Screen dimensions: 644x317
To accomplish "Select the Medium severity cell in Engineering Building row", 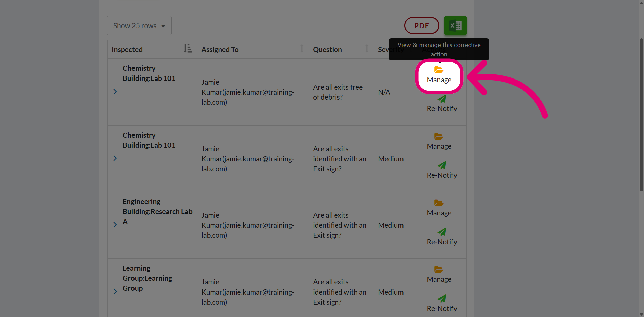I will pyautogui.click(x=395, y=225).
